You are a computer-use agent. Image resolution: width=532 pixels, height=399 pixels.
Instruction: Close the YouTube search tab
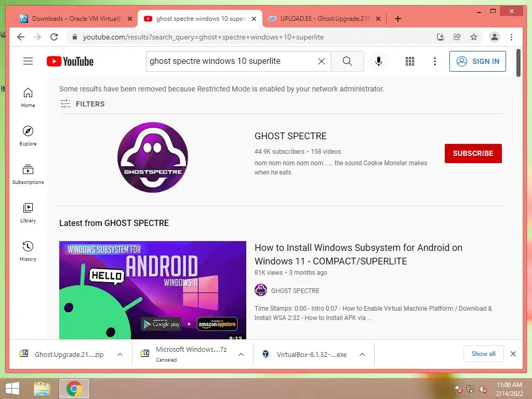[254, 19]
